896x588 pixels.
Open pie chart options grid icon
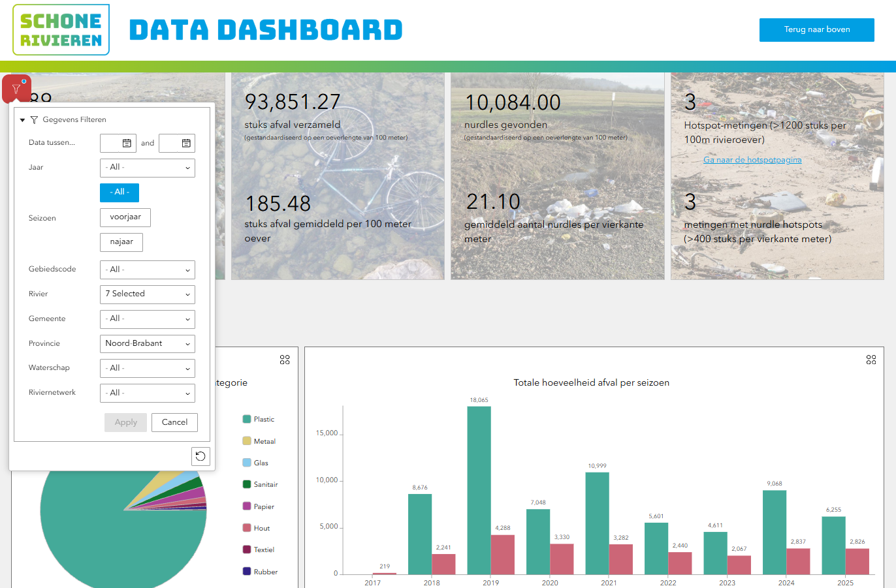(285, 360)
